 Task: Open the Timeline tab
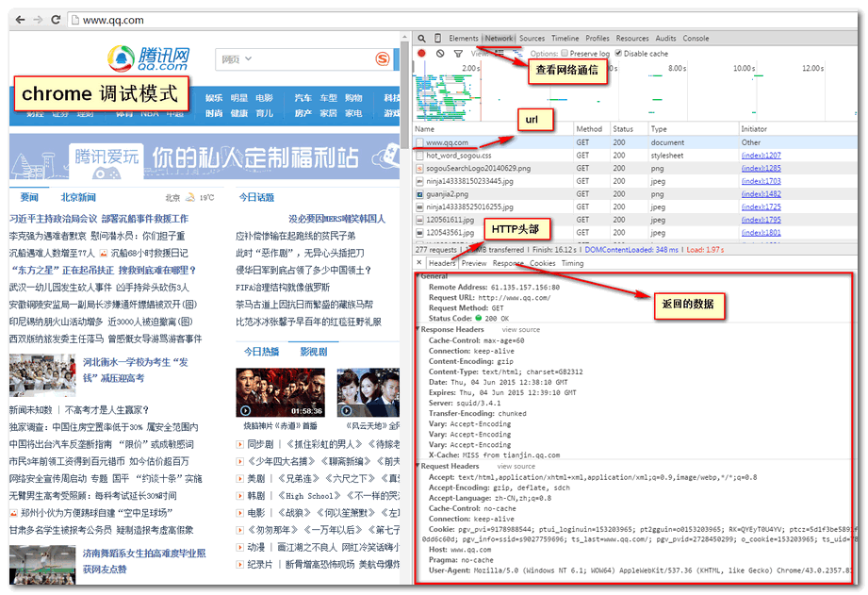click(x=565, y=39)
